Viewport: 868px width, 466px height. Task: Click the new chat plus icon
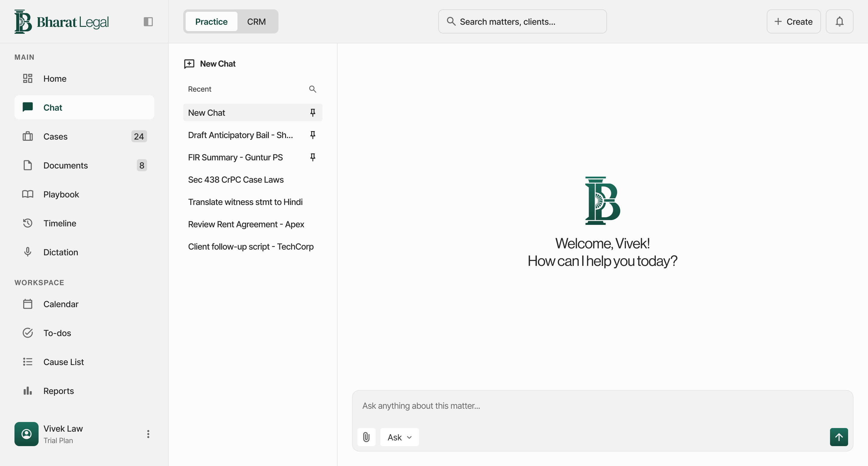coord(189,64)
